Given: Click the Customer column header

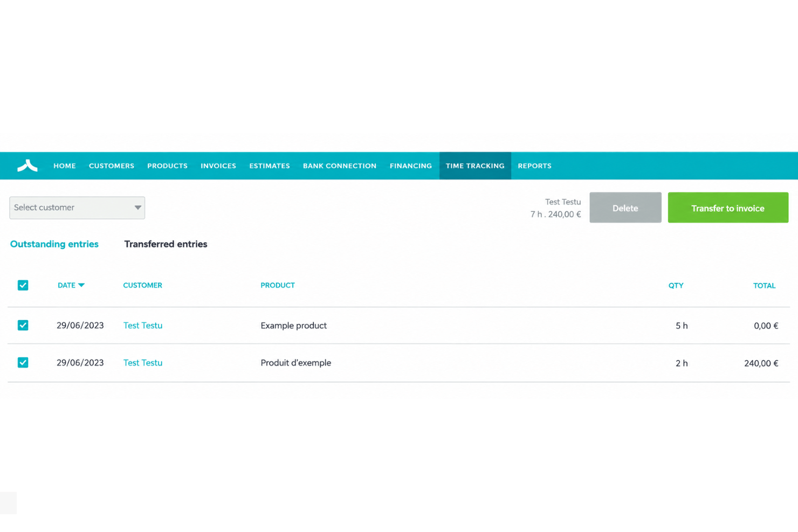Looking at the screenshot, I should [x=142, y=285].
